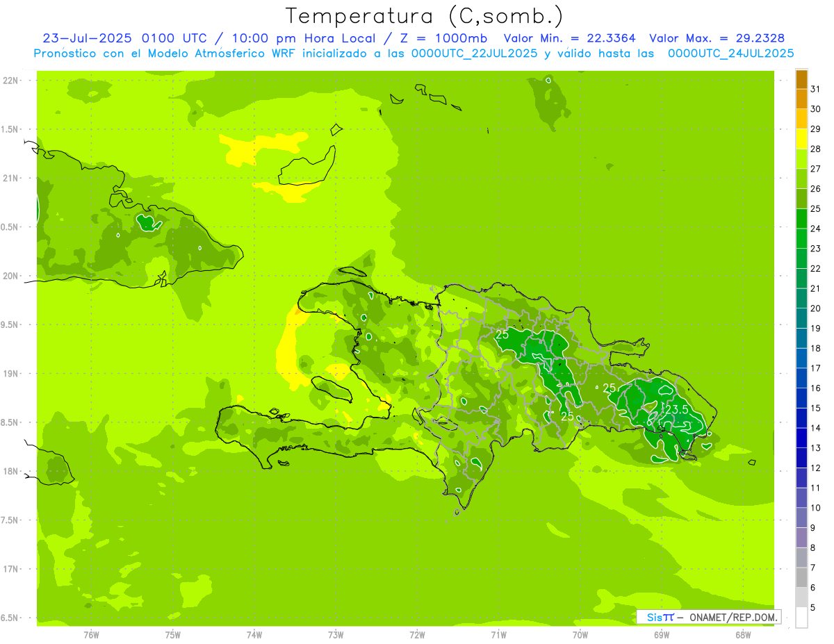
Task: Click the "75W" longitude axis label
Action: [173, 636]
